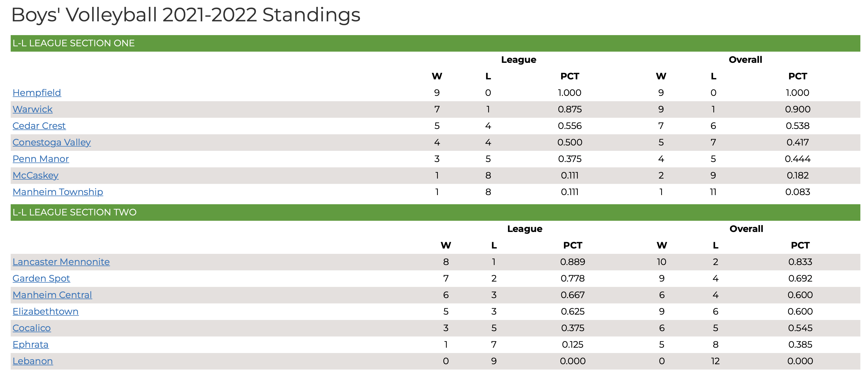Open the McCaskey team link
The image size is (868, 381).
[35, 175]
